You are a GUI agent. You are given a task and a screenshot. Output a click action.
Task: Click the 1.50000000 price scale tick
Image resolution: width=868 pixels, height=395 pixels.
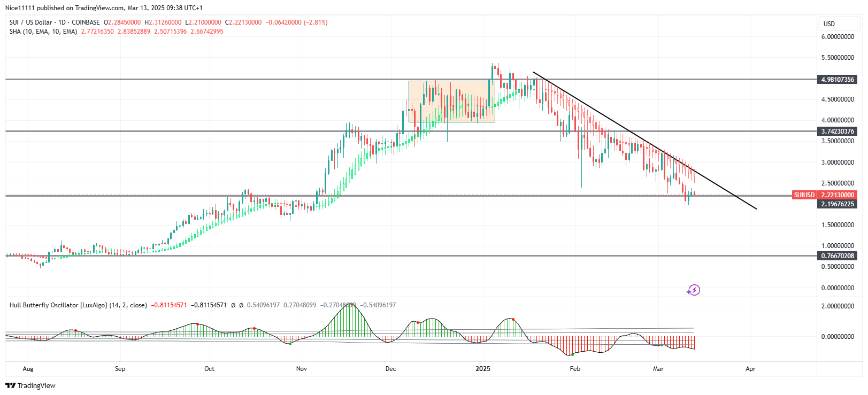[838, 225]
